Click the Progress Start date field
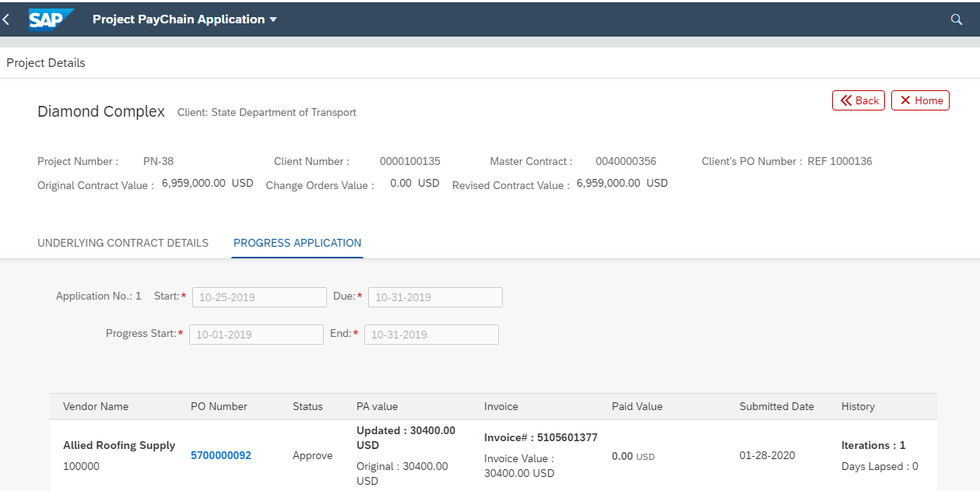 point(256,335)
